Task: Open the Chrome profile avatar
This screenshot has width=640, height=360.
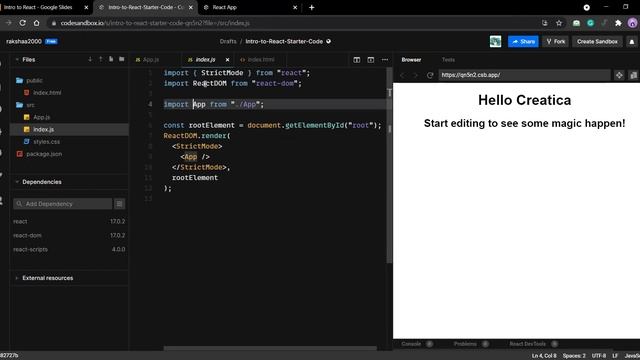Action: 633,23
